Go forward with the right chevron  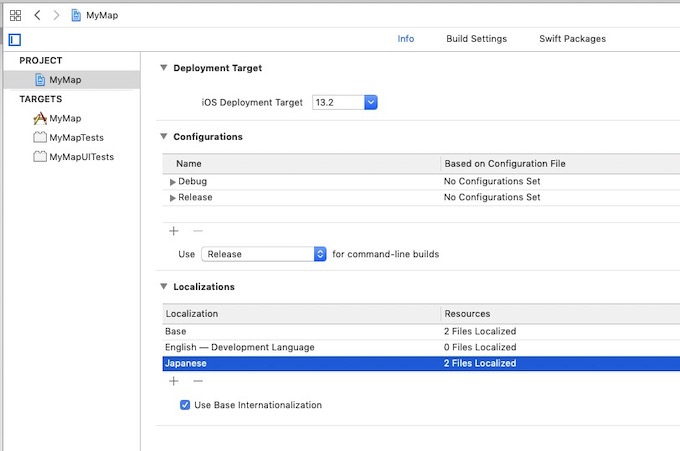(56, 15)
